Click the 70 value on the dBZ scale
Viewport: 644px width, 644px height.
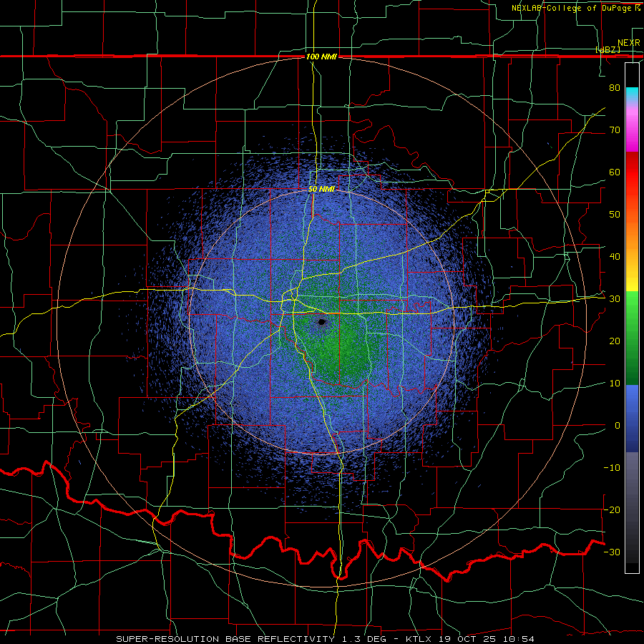click(615, 130)
